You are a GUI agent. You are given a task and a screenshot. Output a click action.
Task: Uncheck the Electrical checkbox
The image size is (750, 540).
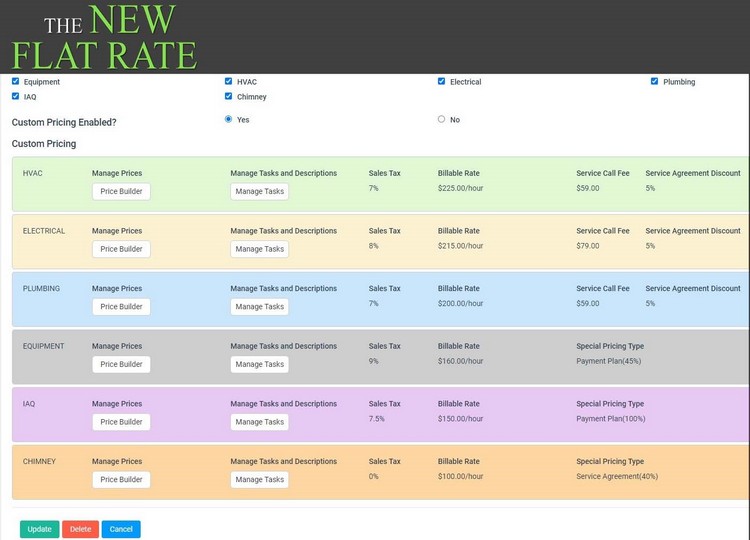441,81
